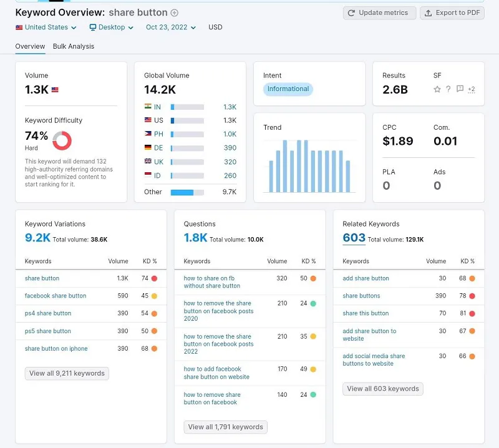Click the US flag next to 1.3K volume
Screen dimensions: 499x448
[55, 90]
